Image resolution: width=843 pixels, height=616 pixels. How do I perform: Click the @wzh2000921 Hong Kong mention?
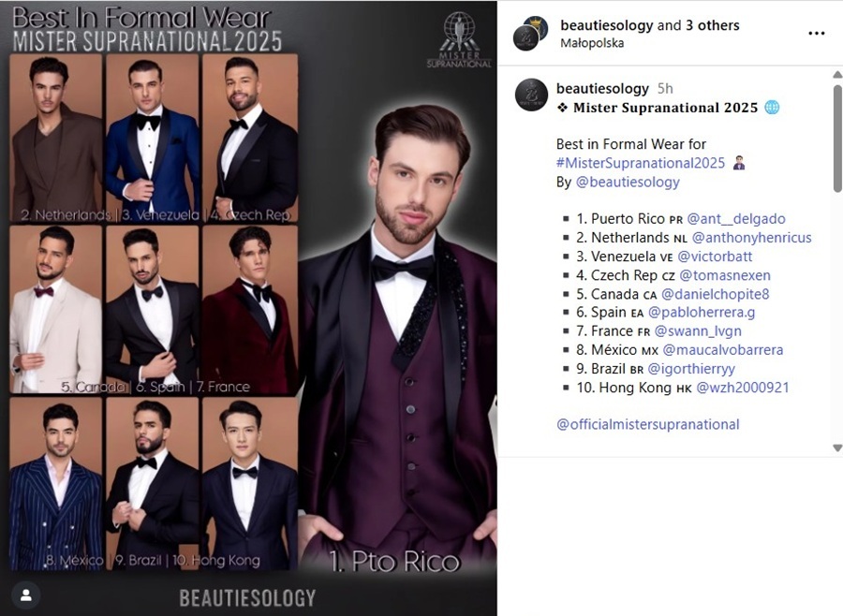(743, 388)
